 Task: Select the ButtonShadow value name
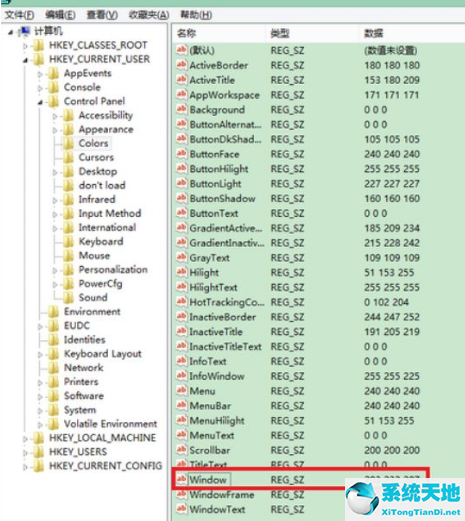click(222, 199)
